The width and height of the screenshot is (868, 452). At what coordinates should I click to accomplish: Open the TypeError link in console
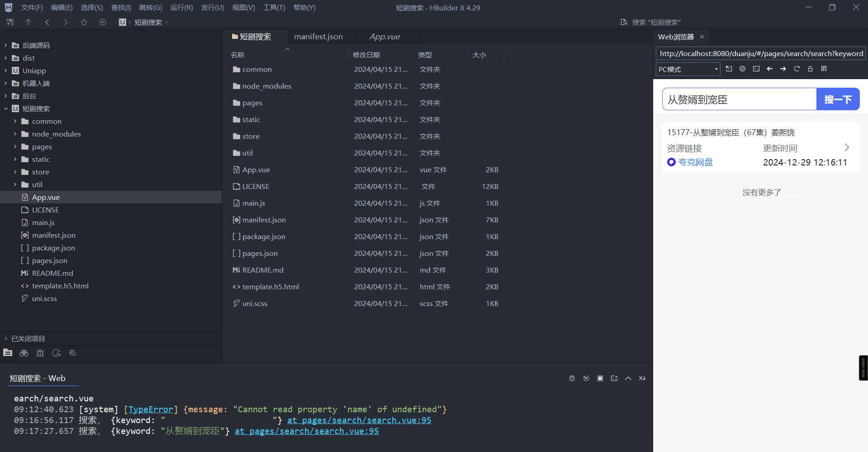(151, 410)
